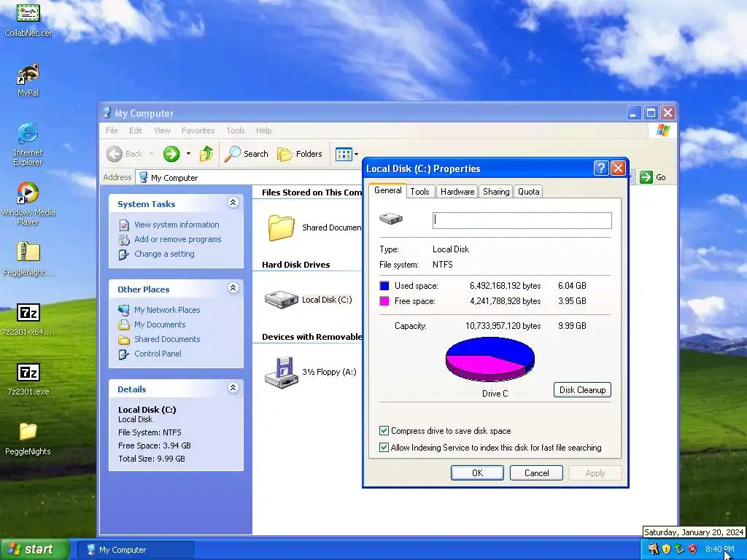Click the taskbar clock showing 8:40 PM
Viewport: 747px width, 560px height.
[x=719, y=549]
